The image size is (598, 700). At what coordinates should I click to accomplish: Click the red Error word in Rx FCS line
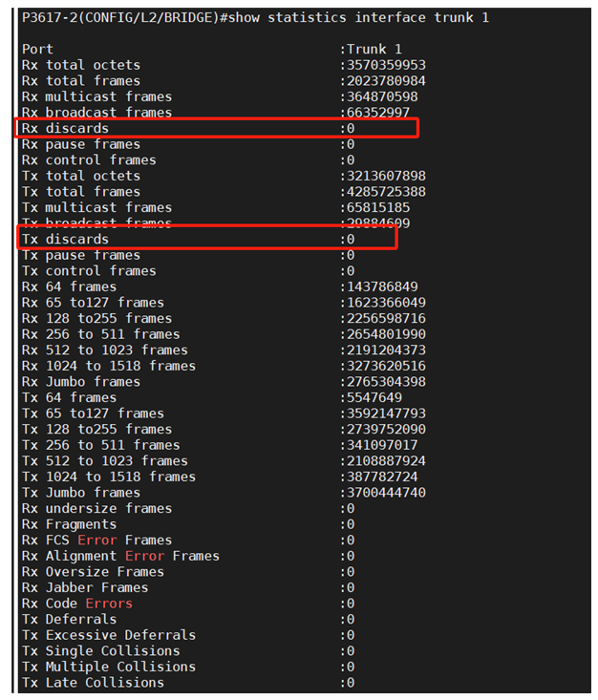click(x=97, y=541)
